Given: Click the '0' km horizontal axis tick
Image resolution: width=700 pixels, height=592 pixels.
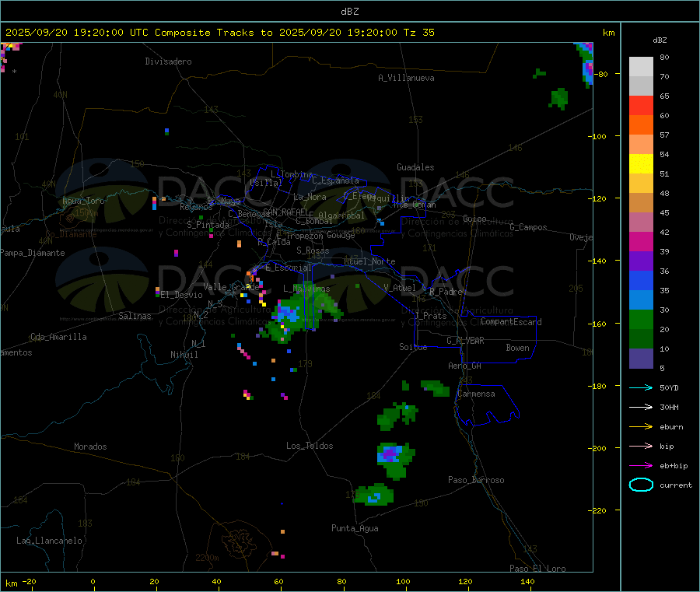Looking at the screenshot, I should pyautogui.click(x=93, y=581).
